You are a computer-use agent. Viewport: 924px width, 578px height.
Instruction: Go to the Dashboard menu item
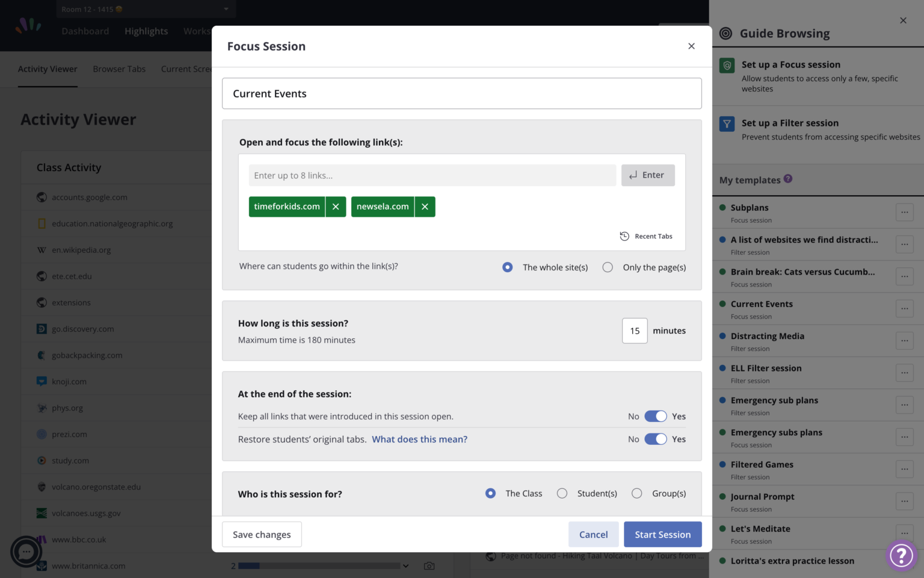point(85,31)
